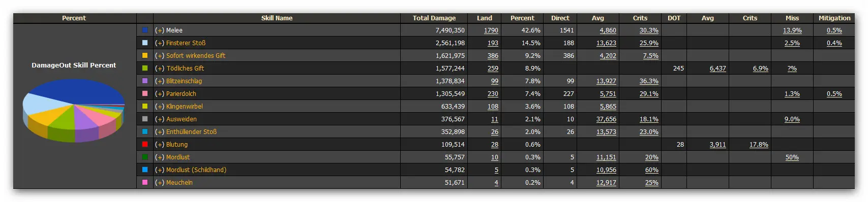The height and width of the screenshot is (202, 868).
Task: Click the purple Blitzeinschlag color swatch
Action: (x=145, y=81)
